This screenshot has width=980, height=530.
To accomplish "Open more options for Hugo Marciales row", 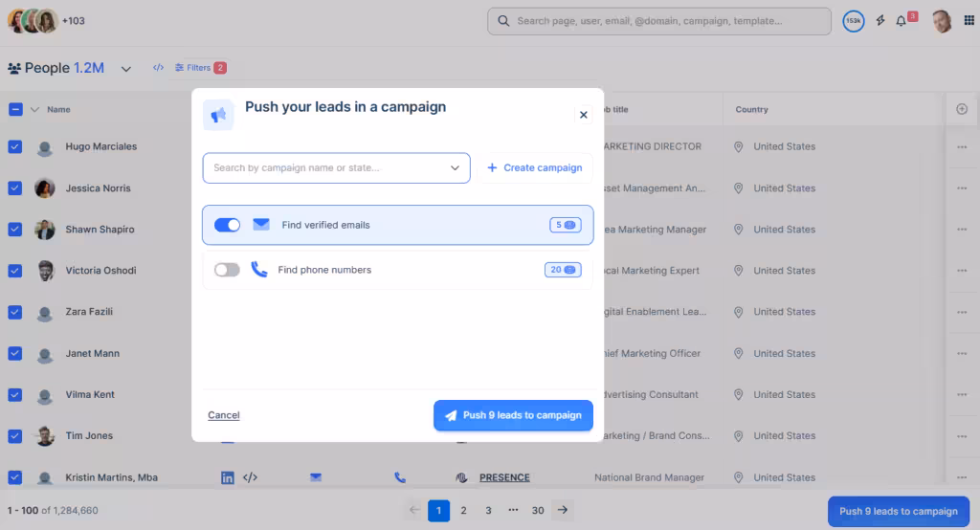I will point(962,147).
